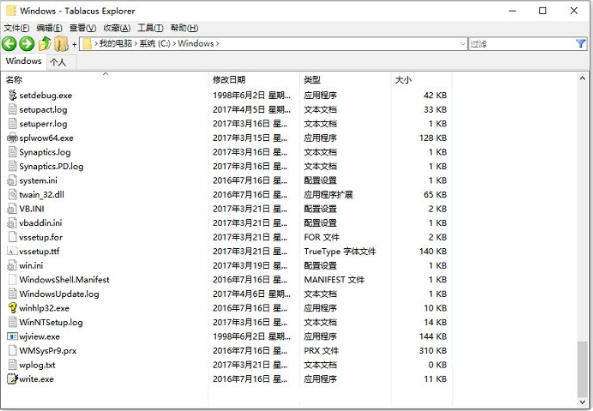Click the blue filter funnel icon
Screen dimensions: 593x411
pyautogui.click(x=581, y=44)
